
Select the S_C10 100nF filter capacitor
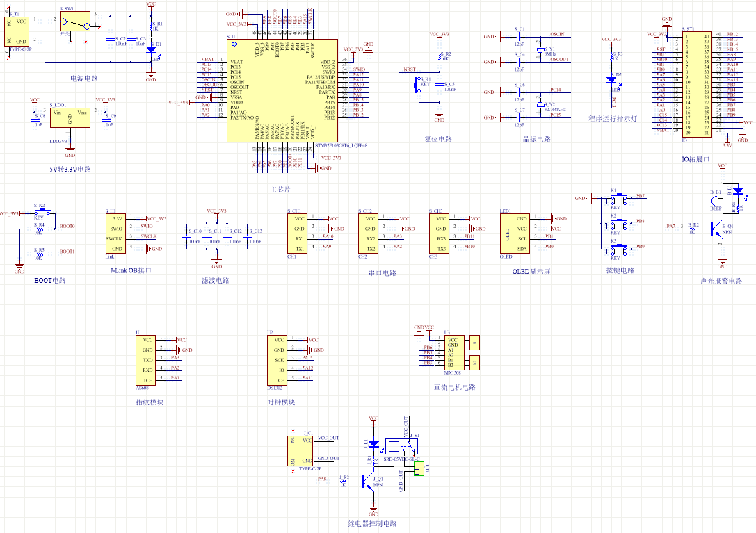click(x=186, y=236)
